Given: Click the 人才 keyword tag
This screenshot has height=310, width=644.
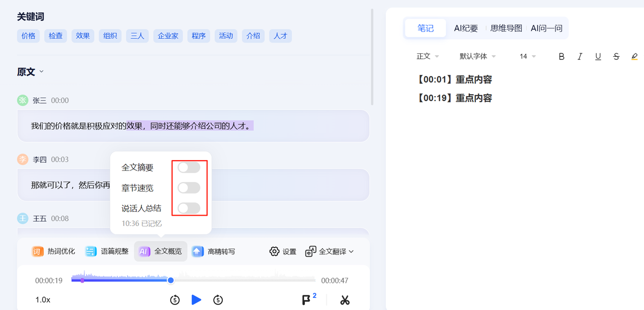Looking at the screenshot, I should [x=280, y=36].
